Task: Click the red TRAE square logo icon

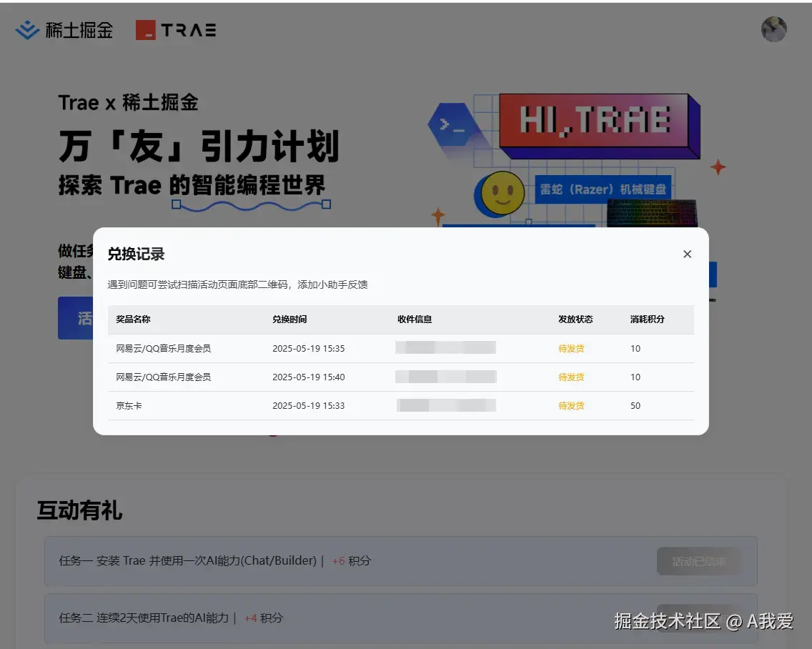Action: click(145, 29)
